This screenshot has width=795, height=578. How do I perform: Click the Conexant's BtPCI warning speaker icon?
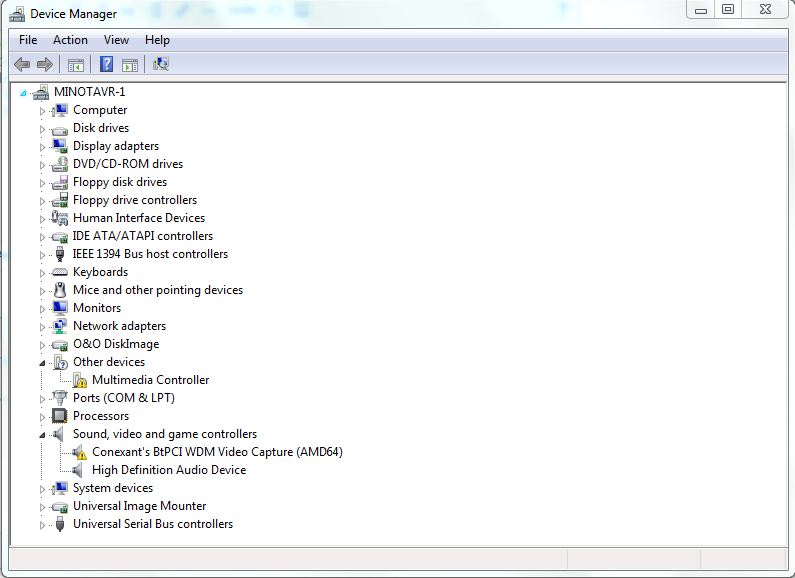[79, 452]
